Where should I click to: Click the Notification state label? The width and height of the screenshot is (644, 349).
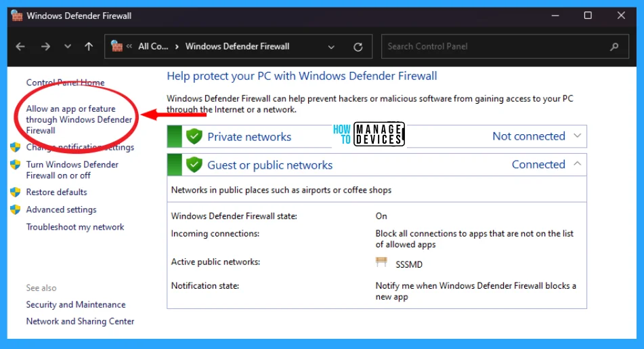coord(205,286)
